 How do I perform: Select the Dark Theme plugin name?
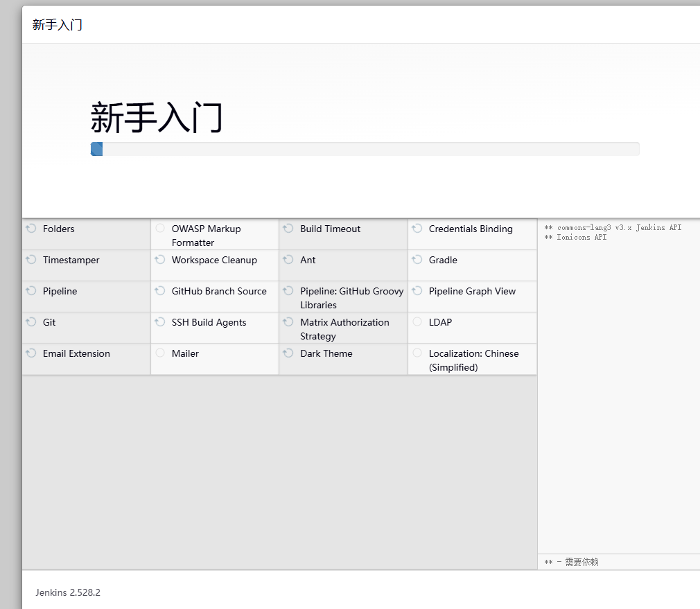point(326,354)
